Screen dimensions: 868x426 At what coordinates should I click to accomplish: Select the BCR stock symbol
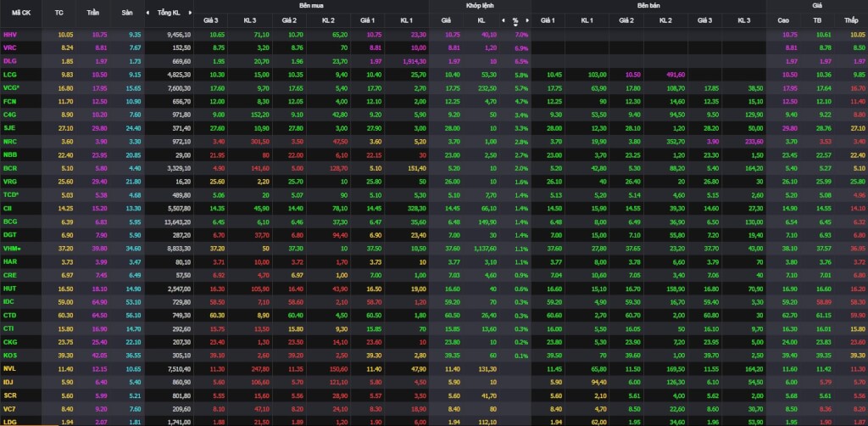(10, 168)
